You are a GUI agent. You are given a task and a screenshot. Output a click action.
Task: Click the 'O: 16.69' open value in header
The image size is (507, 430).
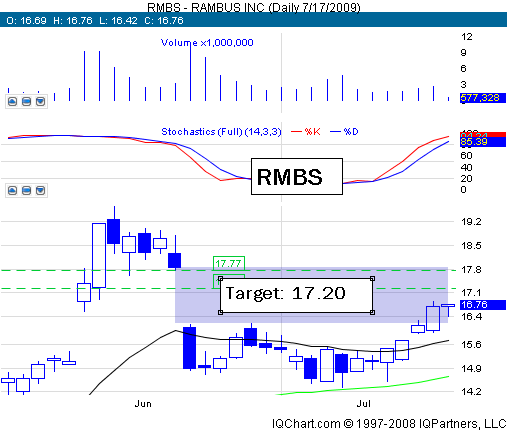tap(26, 21)
